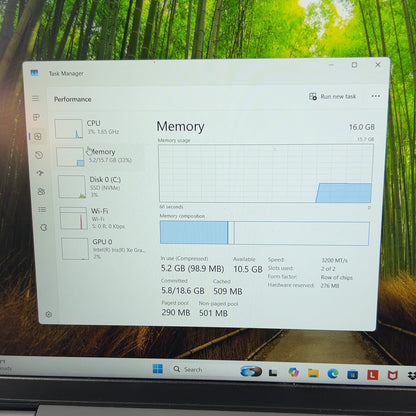Viewport: 416px width, 416px height.
Task: Open Task Manager settings gear
Action: coord(49,314)
